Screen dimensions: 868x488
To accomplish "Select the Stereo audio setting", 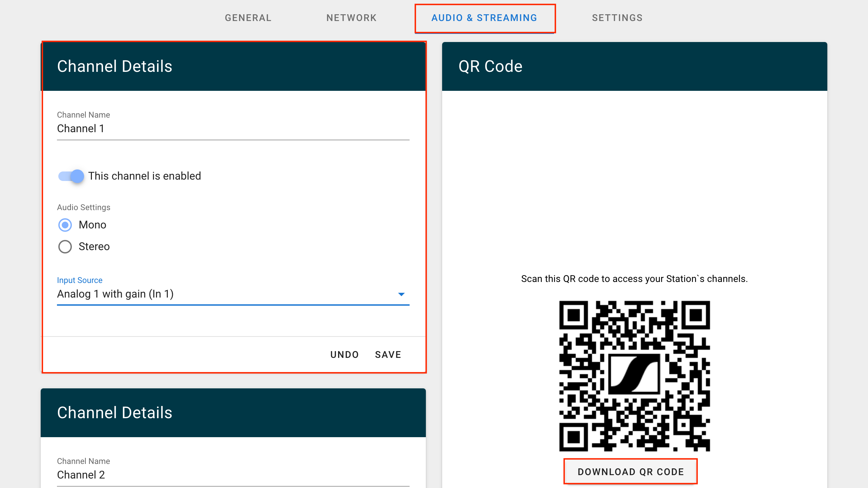I will pos(65,247).
